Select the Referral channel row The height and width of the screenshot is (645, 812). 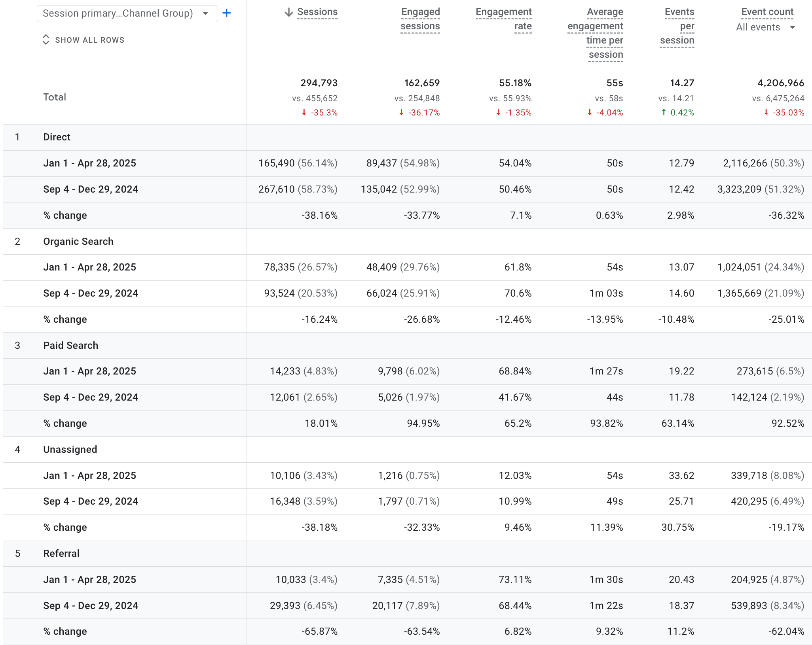pyautogui.click(x=61, y=554)
